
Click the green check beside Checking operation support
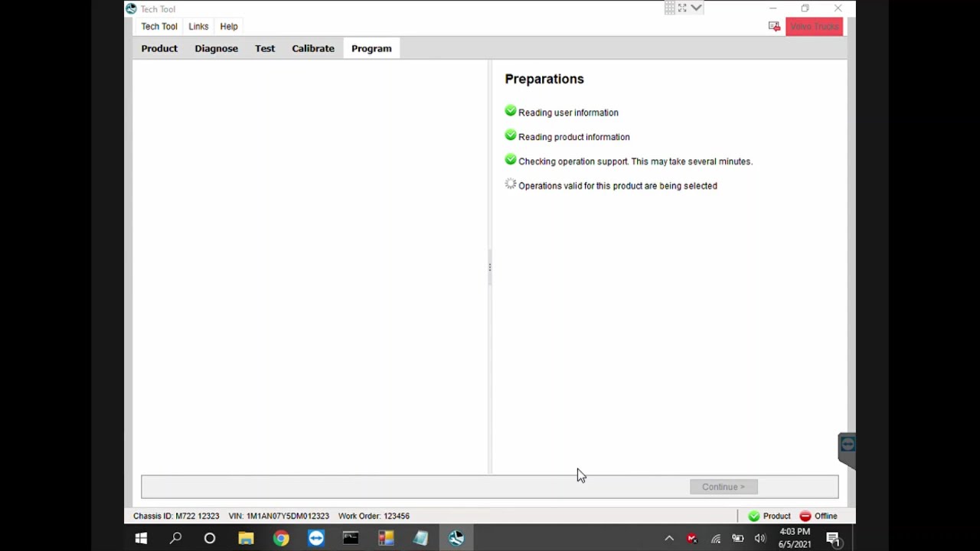coord(511,160)
